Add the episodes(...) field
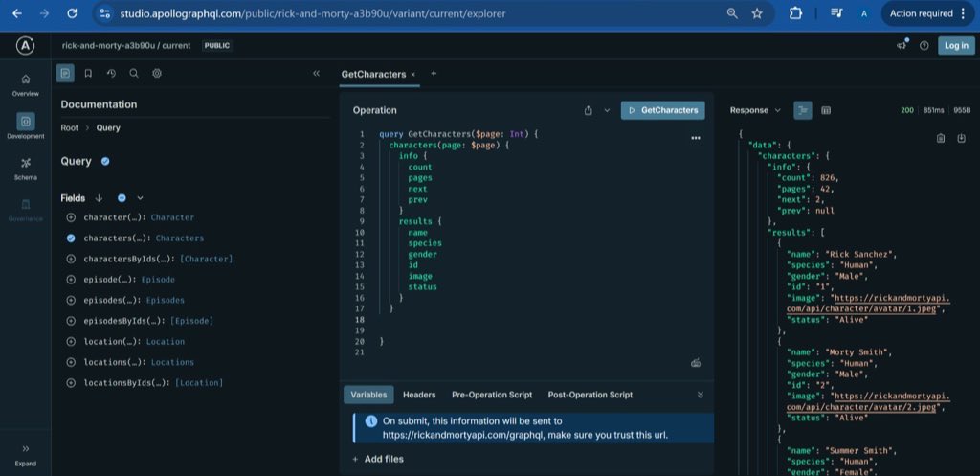The width and height of the screenshot is (980, 476). pyautogui.click(x=71, y=300)
